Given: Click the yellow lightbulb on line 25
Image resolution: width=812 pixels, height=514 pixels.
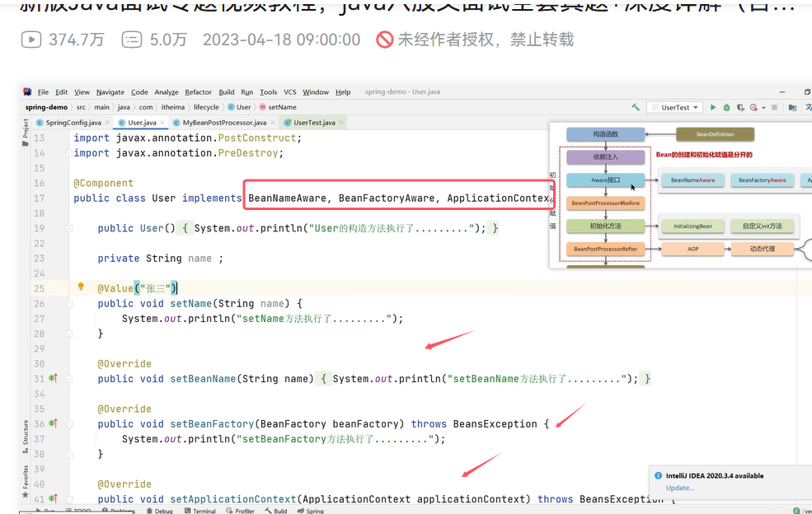Looking at the screenshot, I should (x=81, y=287).
